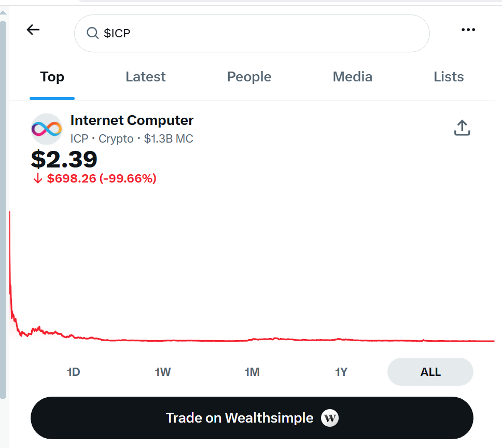Image resolution: width=502 pixels, height=448 pixels.
Task: Click the scrollbar up arrow
Action: [x=3, y=13]
